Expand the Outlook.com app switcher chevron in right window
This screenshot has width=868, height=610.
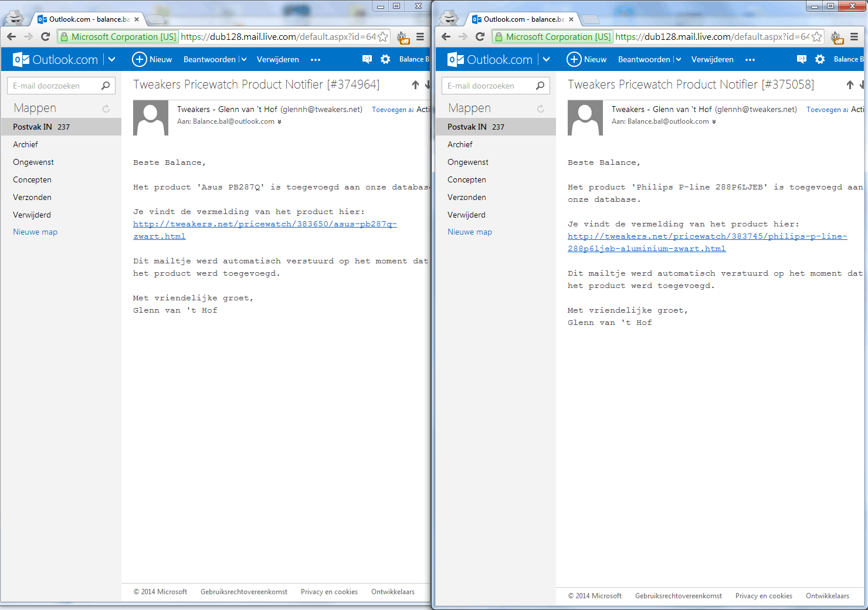pos(546,59)
